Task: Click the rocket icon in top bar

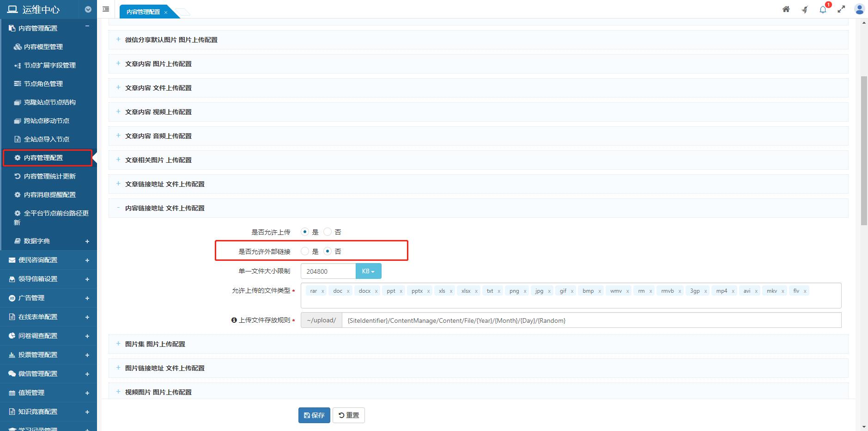Action: pyautogui.click(x=804, y=9)
